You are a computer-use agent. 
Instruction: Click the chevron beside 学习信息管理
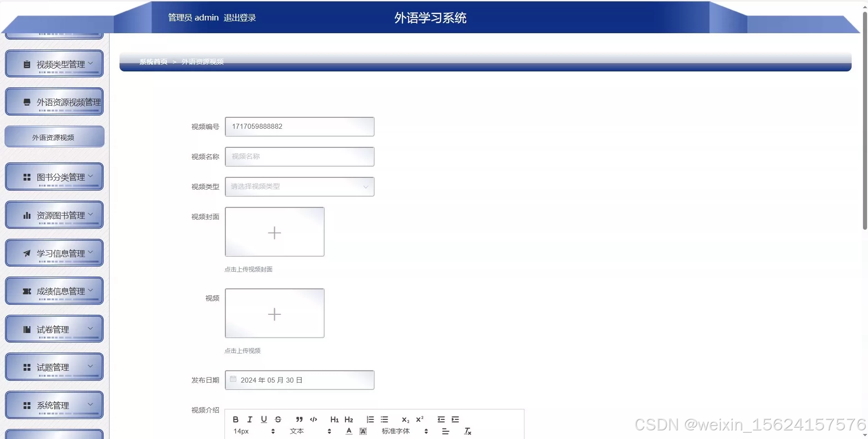coord(90,252)
